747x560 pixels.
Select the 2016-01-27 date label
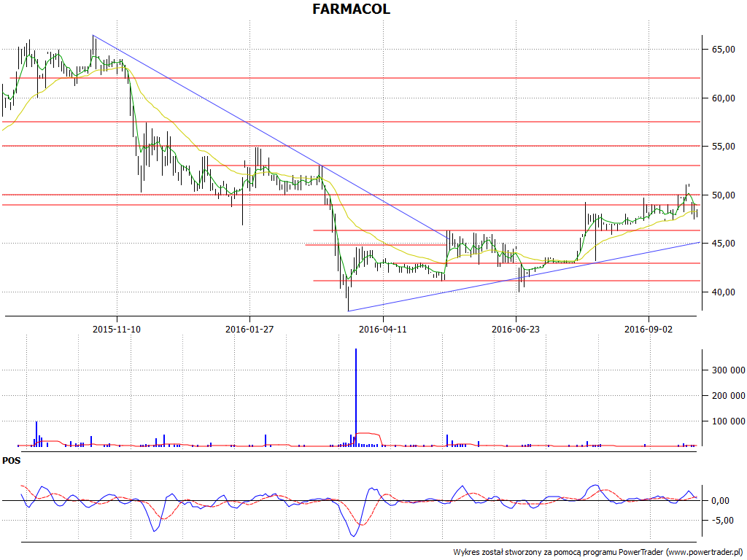pos(249,329)
